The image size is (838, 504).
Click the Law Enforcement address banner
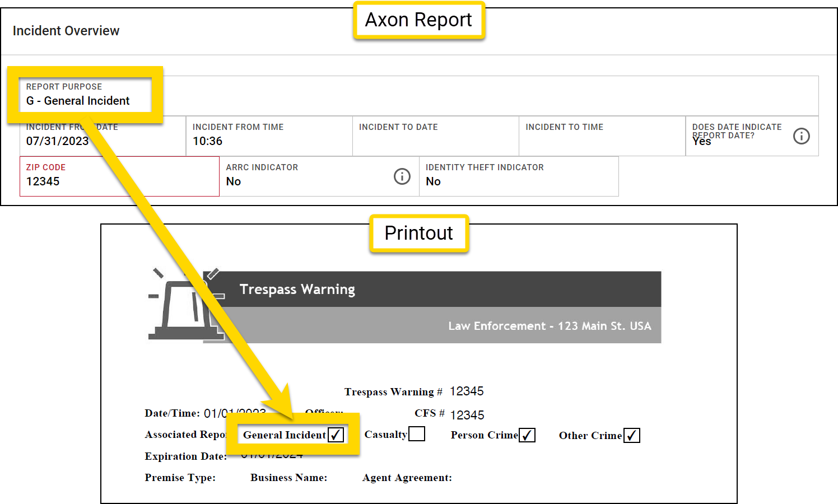click(549, 325)
